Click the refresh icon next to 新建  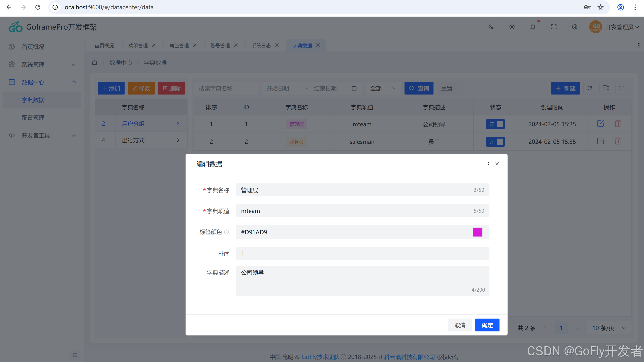[590, 88]
